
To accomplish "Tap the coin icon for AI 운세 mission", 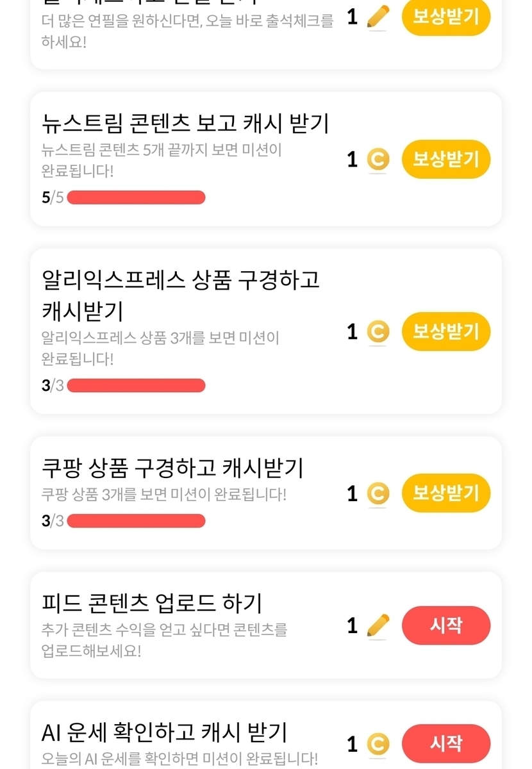I will point(378,744).
